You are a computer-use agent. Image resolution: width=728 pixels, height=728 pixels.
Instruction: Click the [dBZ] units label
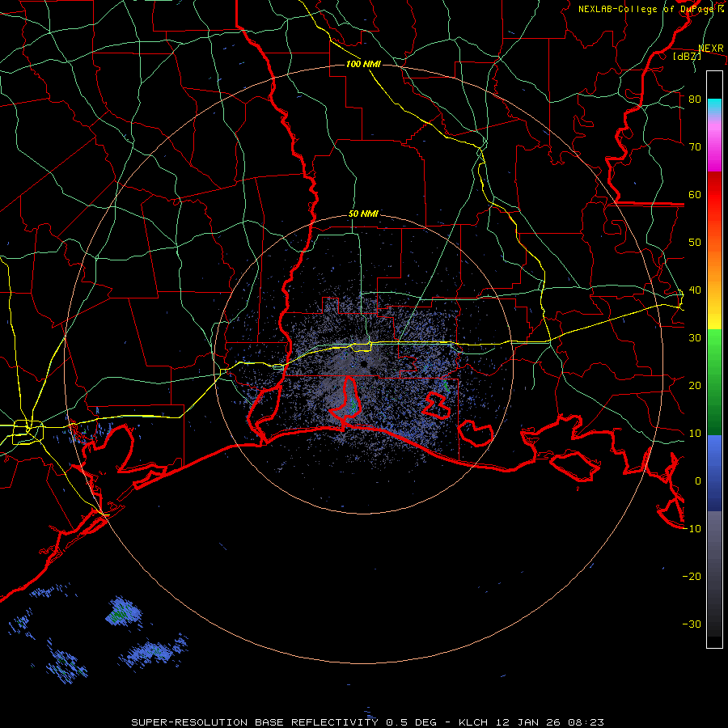click(687, 56)
